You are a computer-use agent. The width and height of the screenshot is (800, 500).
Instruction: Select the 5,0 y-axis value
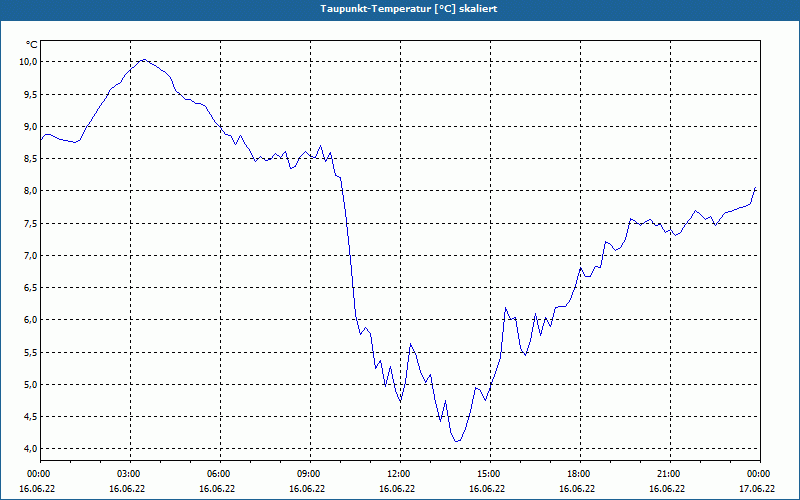(31, 385)
